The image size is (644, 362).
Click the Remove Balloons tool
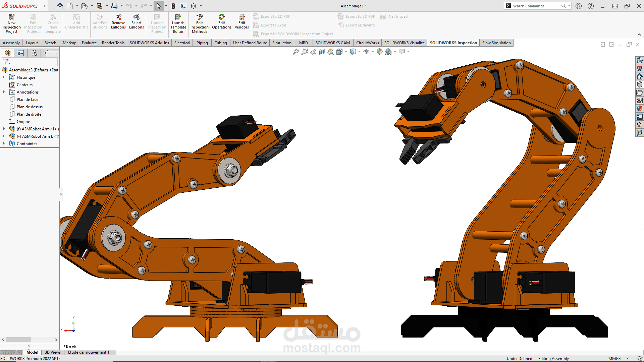(x=118, y=22)
